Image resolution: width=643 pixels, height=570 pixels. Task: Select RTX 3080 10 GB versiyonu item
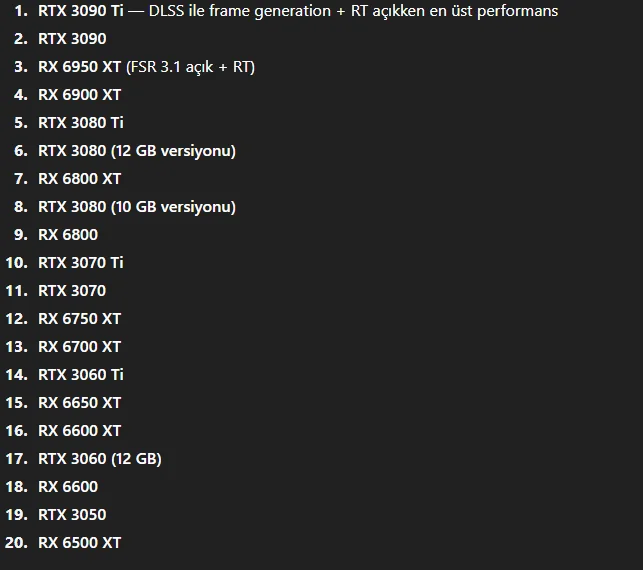137,207
